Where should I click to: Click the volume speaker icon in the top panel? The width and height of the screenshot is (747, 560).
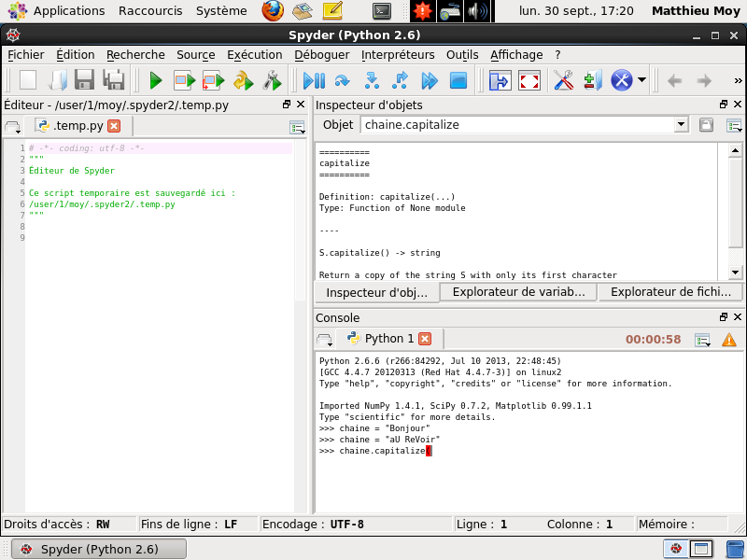pyautogui.click(x=478, y=10)
